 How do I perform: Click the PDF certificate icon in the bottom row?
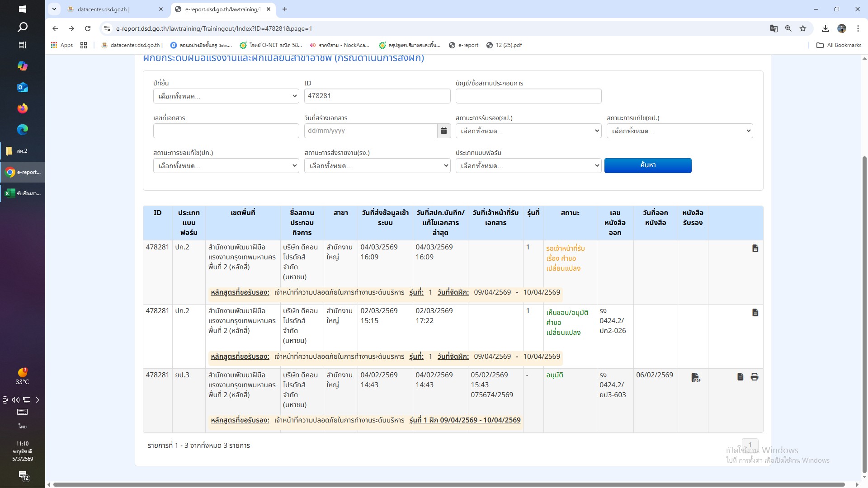pyautogui.click(x=695, y=378)
